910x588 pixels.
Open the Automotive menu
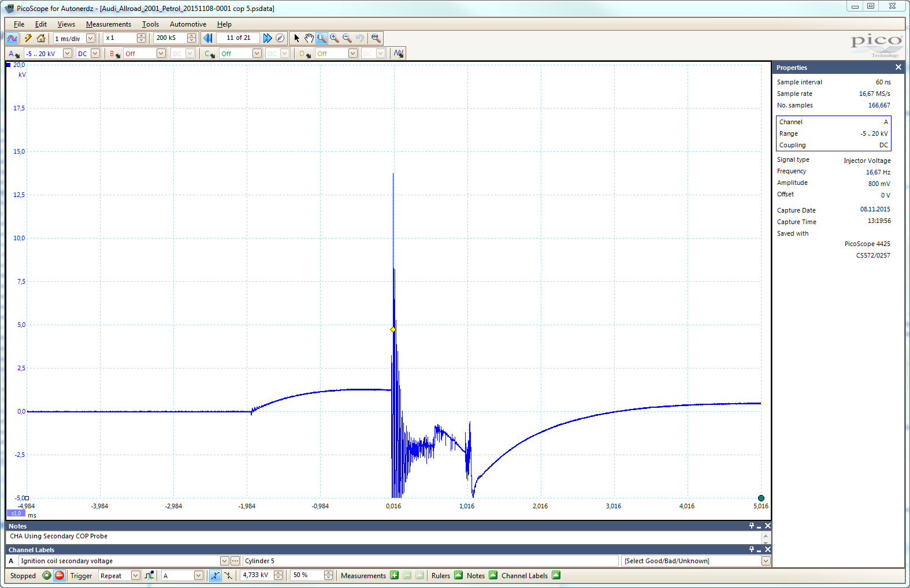(188, 24)
